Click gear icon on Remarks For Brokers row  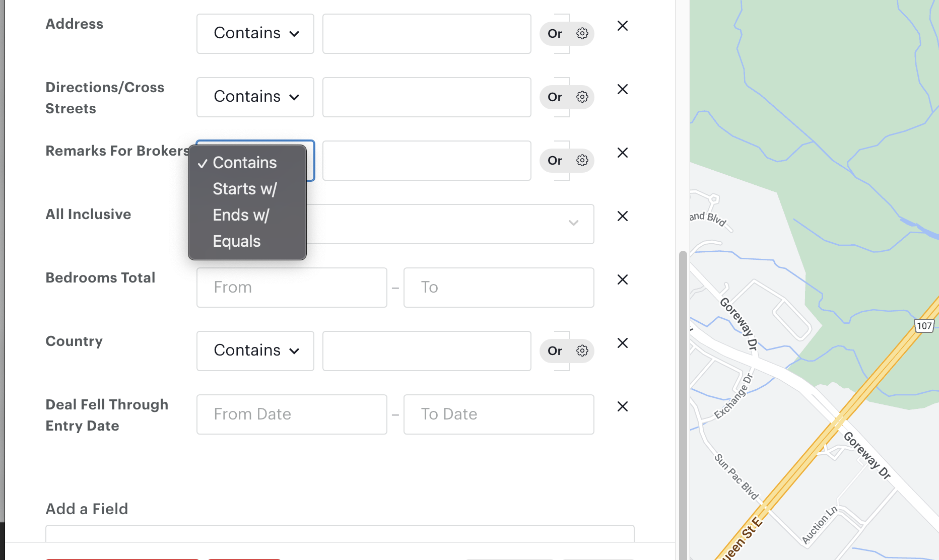[582, 161]
